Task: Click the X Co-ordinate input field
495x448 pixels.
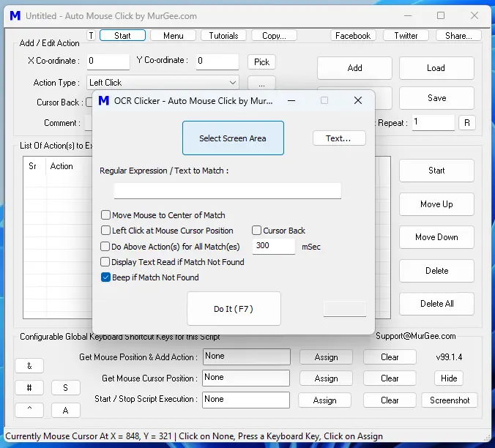Action: point(108,61)
